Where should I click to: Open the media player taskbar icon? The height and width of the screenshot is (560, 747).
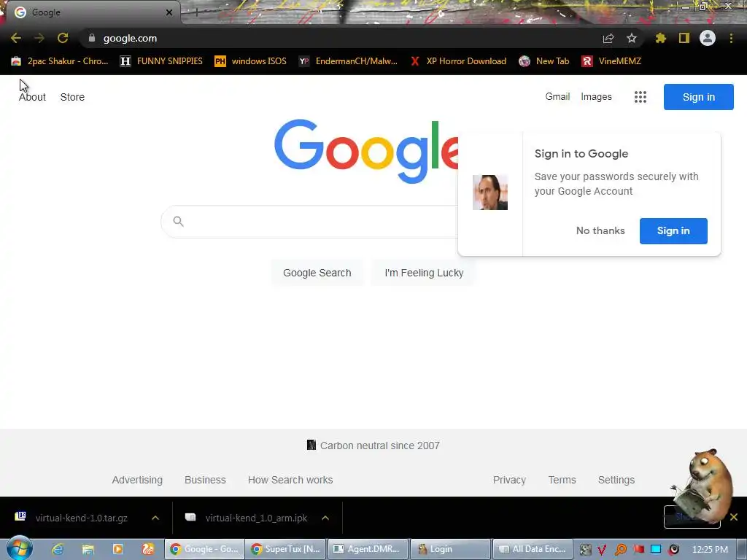tap(117, 549)
